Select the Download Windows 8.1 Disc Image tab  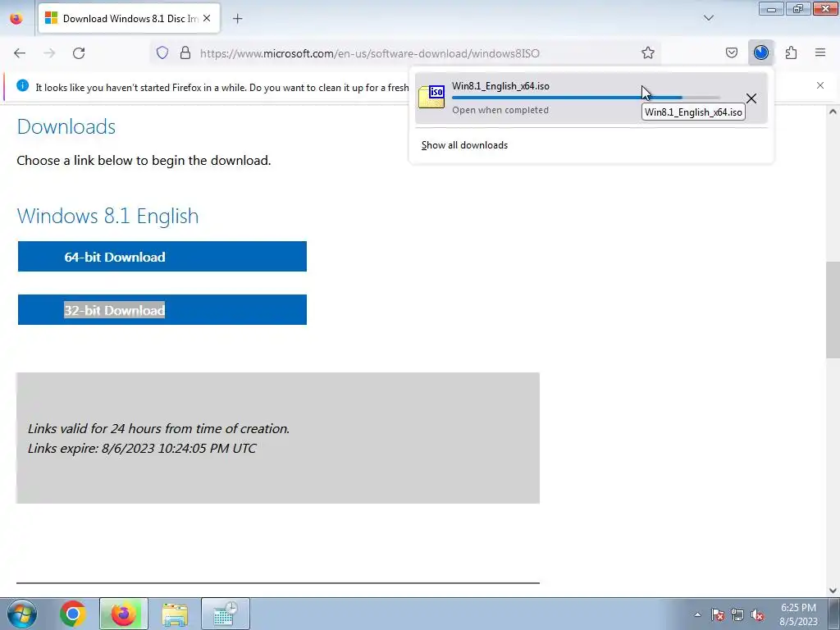click(129, 18)
